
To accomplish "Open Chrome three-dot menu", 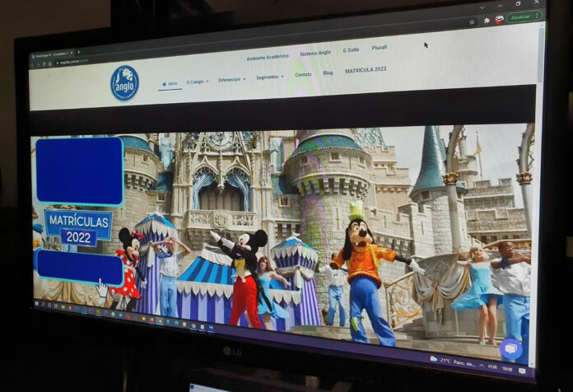I will [537, 16].
